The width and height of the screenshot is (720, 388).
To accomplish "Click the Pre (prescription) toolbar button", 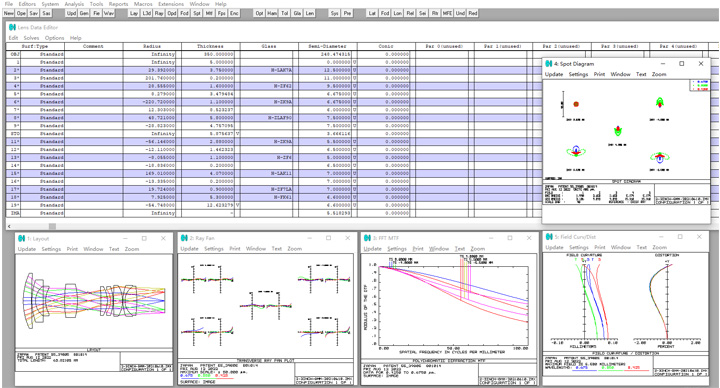I will pos(347,13).
